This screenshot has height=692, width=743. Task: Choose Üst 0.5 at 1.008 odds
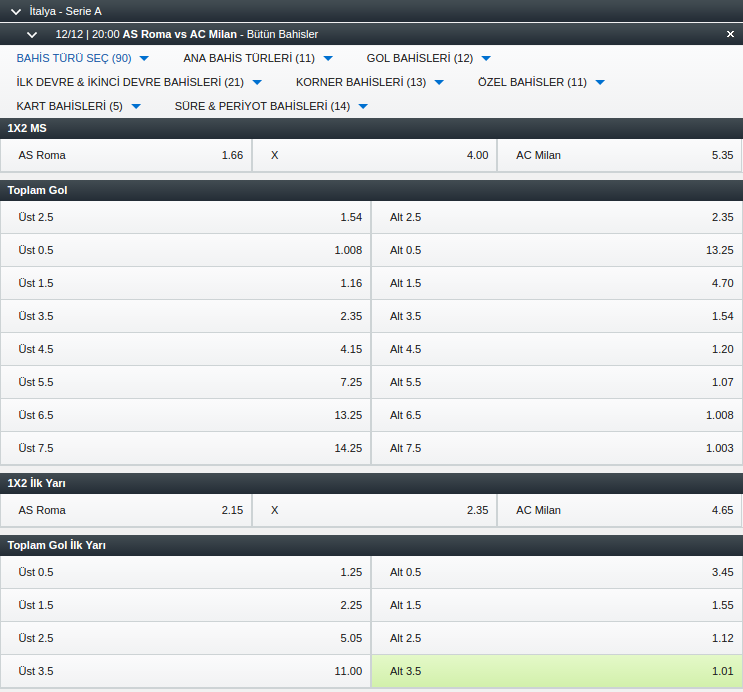[x=185, y=250]
